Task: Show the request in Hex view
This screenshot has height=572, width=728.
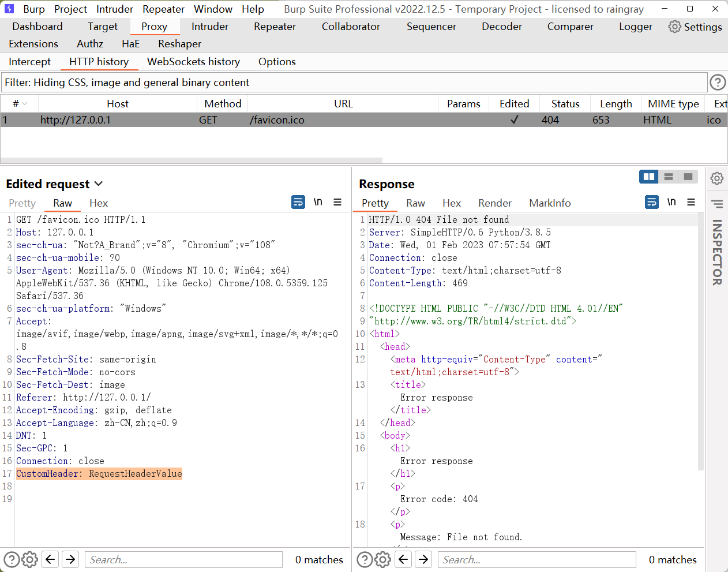Action: coord(99,203)
